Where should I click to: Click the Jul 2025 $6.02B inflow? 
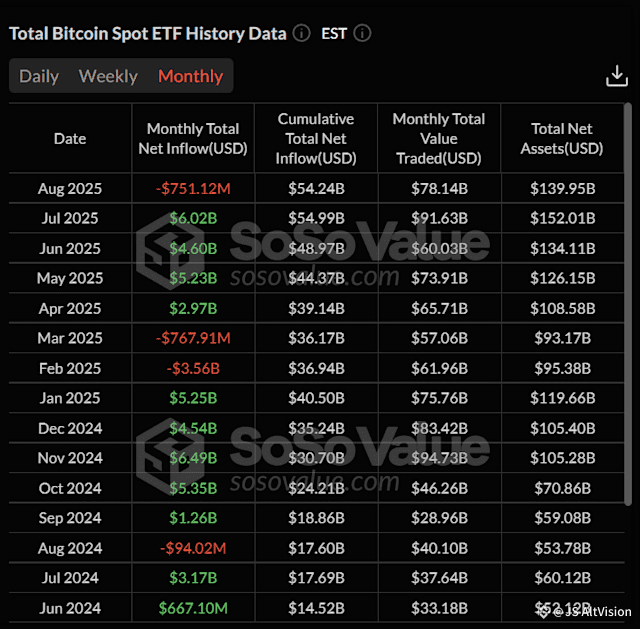[x=193, y=218]
